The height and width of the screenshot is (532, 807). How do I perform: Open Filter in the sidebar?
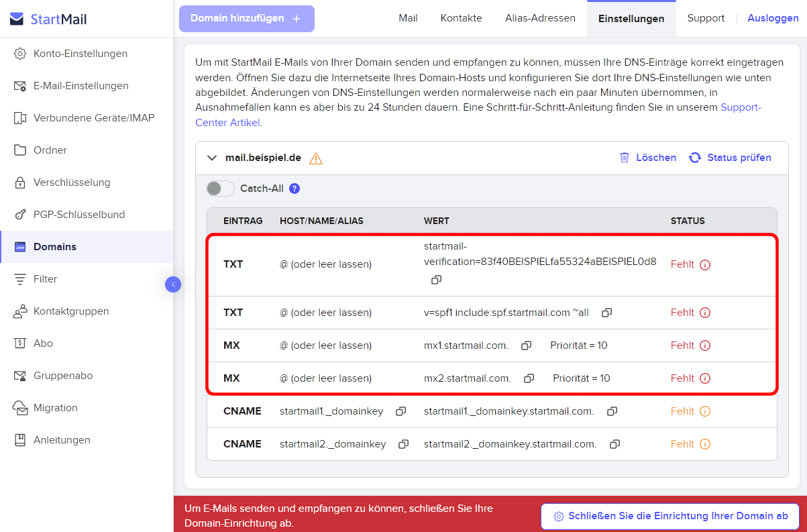tap(87, 279)
